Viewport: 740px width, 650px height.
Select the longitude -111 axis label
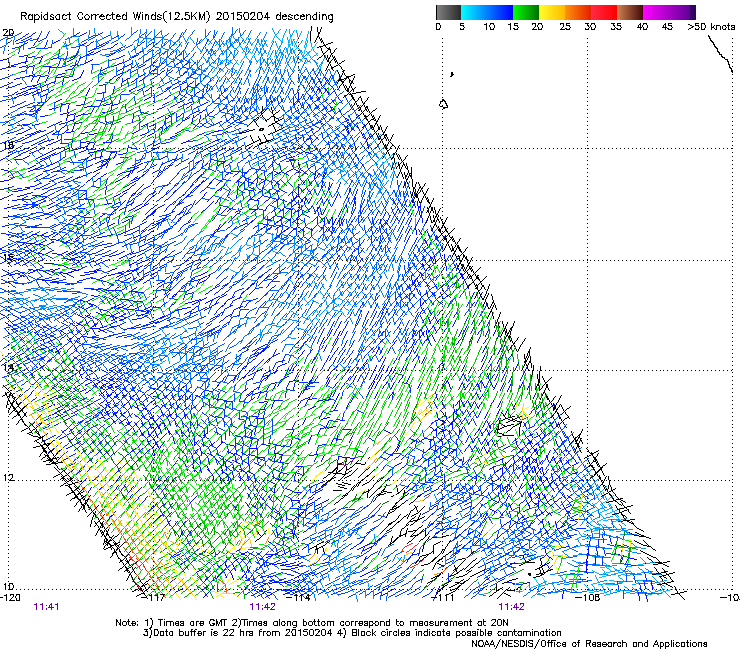point(443,598)
